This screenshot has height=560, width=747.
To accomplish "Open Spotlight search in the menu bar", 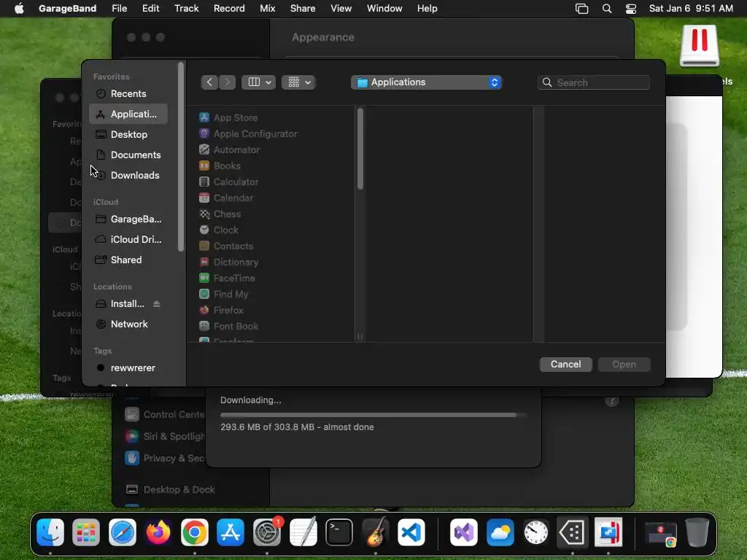I will [606, 8].
